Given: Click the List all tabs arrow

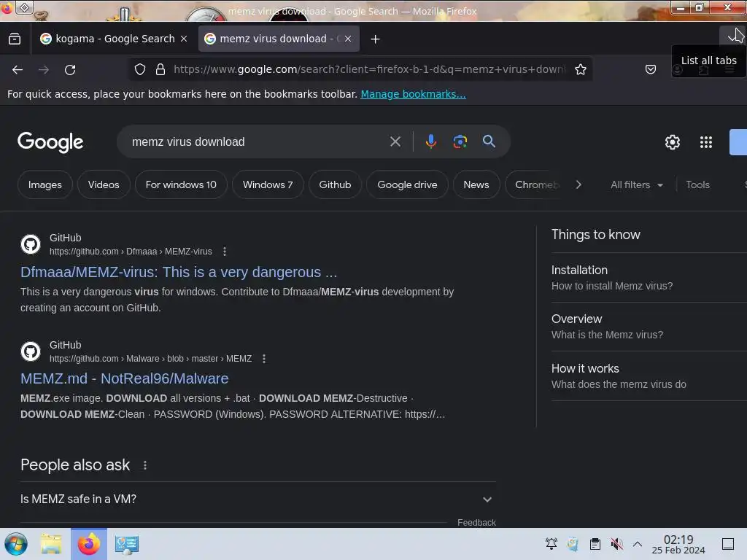Looking at the screenshot, I should coord(732,36).
